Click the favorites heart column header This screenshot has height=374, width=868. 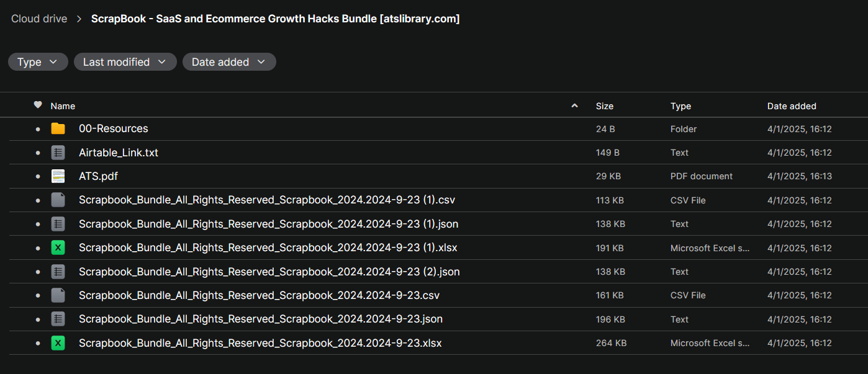[x=38, y=105]
